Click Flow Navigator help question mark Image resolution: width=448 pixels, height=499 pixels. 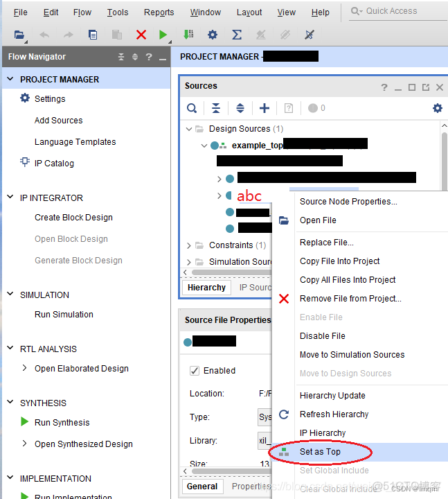point(148,57)
